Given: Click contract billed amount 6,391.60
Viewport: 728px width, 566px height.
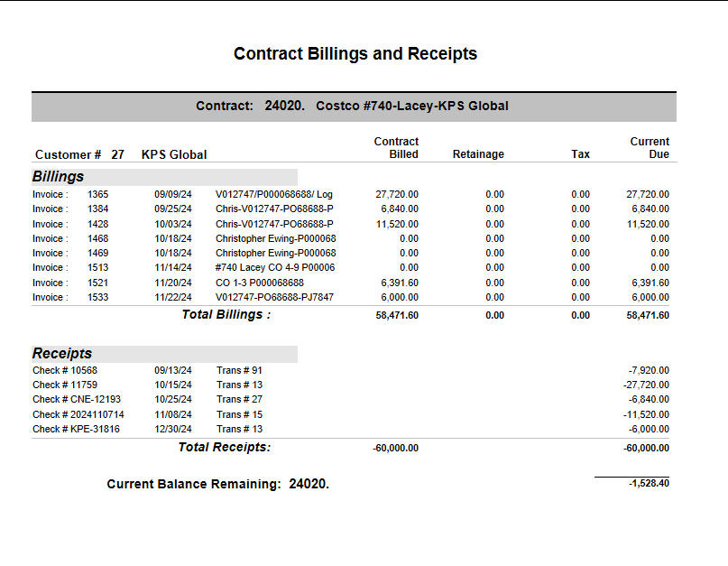Looking at the screenshot, I should [400, 283].
